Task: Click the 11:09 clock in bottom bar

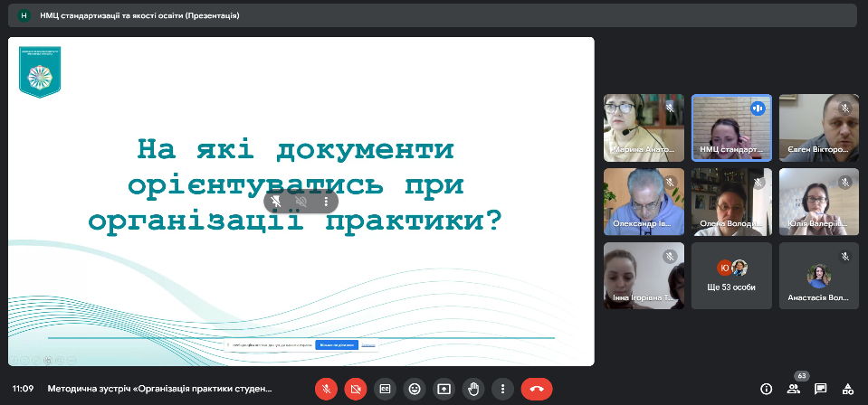Action: (24, 389)
